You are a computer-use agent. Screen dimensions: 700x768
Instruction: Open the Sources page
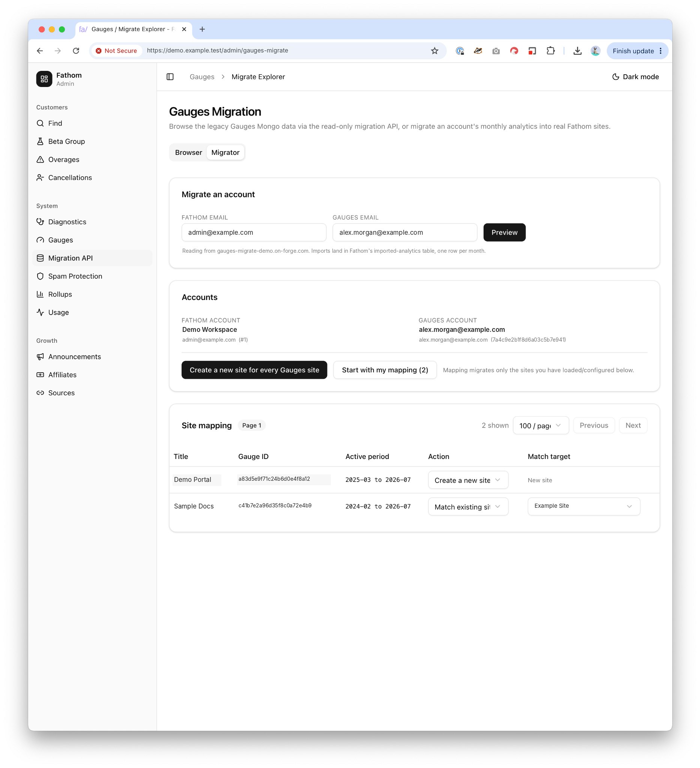click(x=93, y=393)
